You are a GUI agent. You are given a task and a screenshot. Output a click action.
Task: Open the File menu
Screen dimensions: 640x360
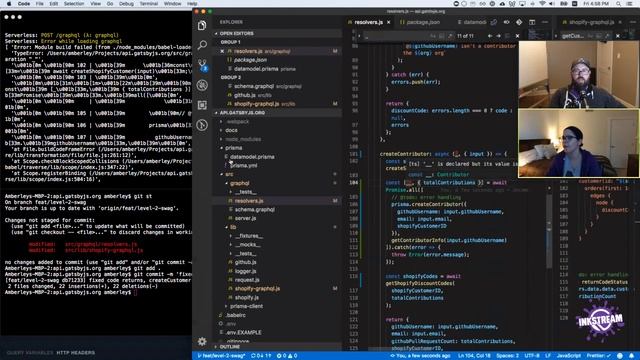(40, 4)
